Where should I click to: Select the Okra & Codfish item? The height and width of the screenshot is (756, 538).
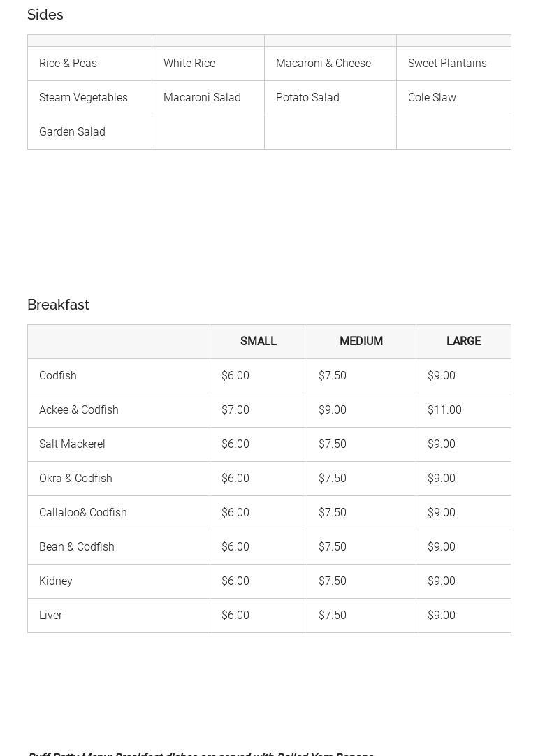coord(75,479)
